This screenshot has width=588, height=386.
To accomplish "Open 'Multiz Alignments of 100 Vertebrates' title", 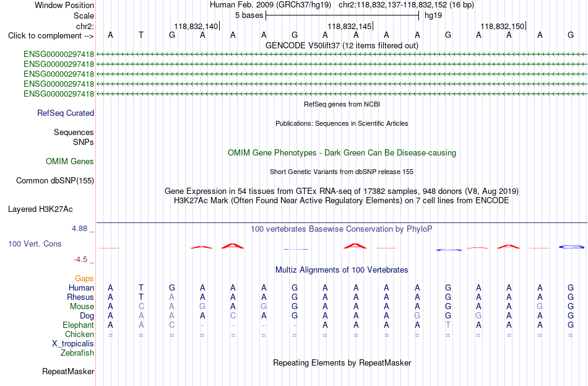I will [x=342, y=270].
